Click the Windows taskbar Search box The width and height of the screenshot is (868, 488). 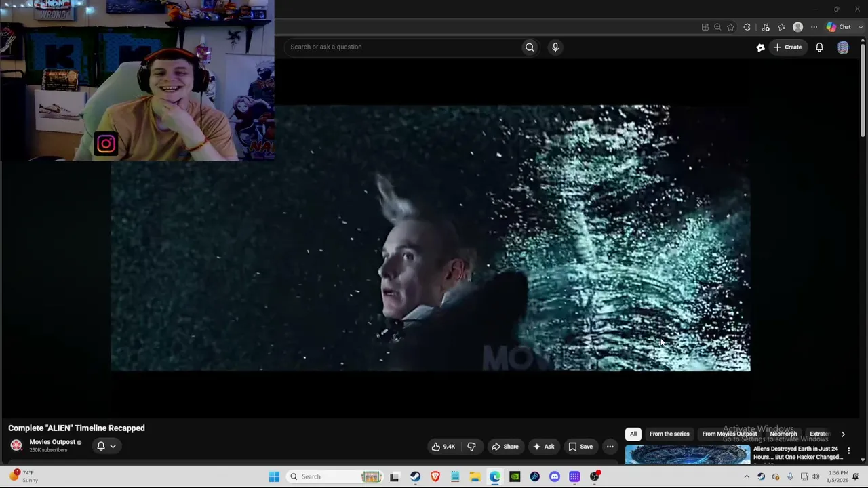click(x=334, y=476)
